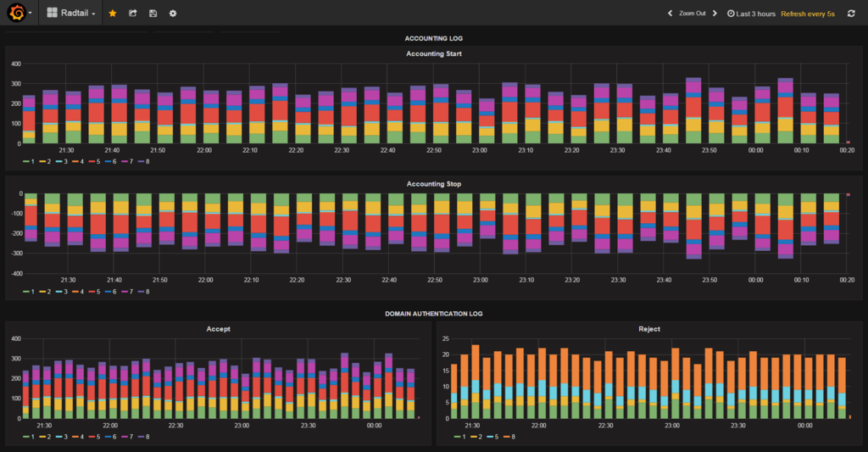Toggle series 4 in Accept panel legend
Screen dimensions: 868x452
78,437
